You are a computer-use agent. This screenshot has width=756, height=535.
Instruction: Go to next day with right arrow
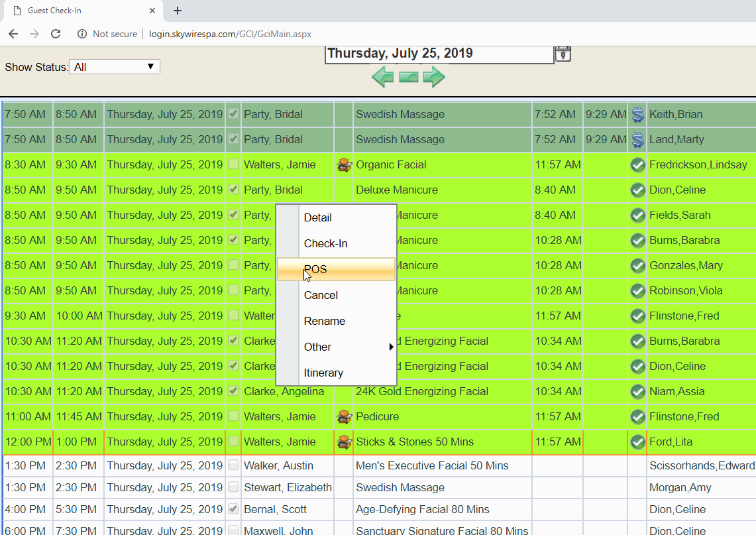(x=434, y=77)
